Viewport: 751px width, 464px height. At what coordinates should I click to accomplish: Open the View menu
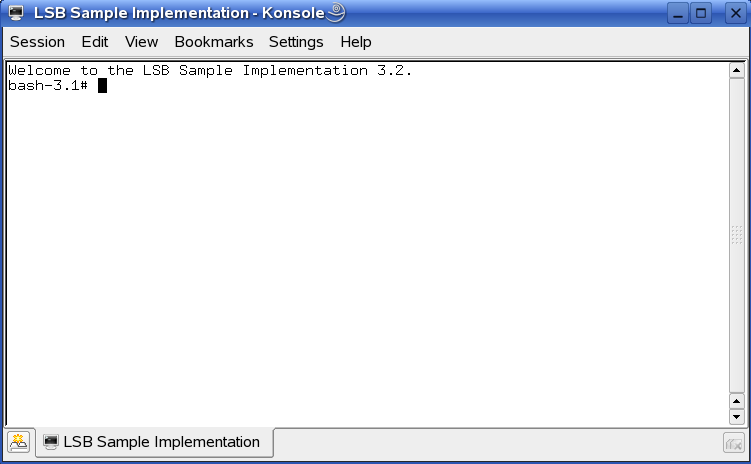point(141,42)
